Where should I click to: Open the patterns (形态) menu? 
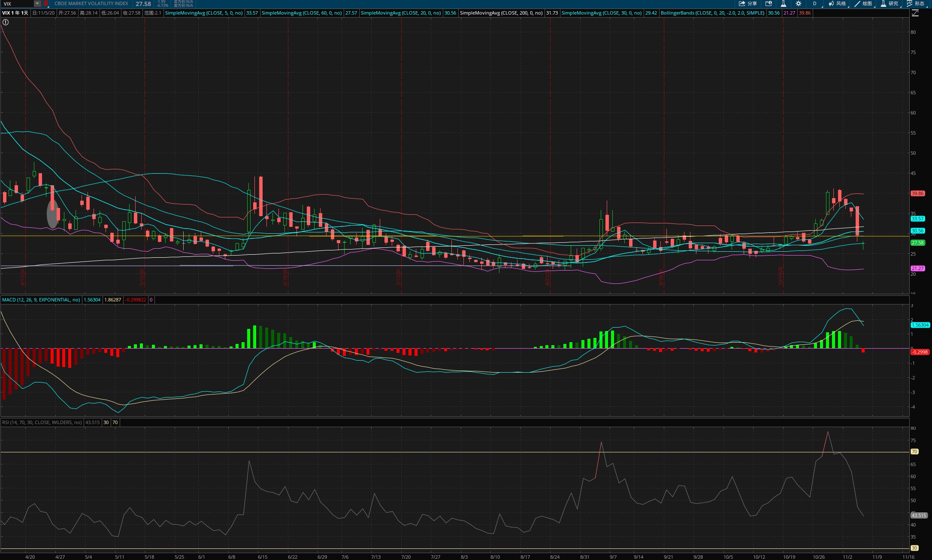915,3
